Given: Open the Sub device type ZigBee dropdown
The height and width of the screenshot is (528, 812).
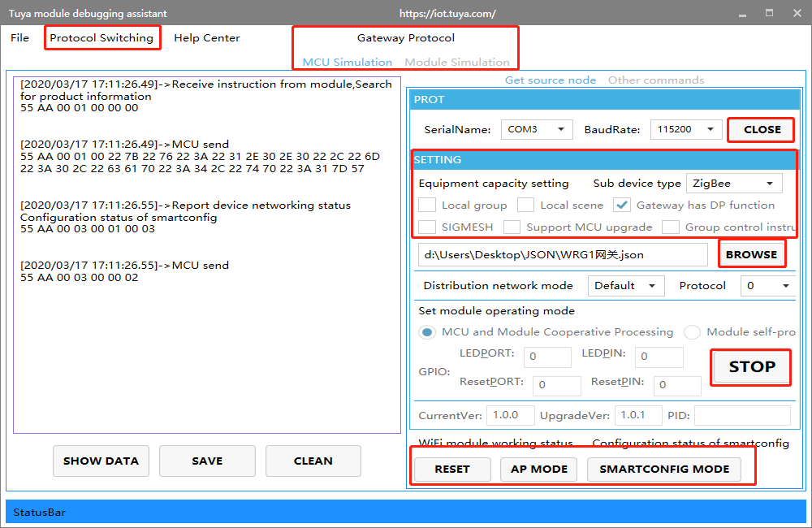Looking at the screenshot, I should (734, 184).
